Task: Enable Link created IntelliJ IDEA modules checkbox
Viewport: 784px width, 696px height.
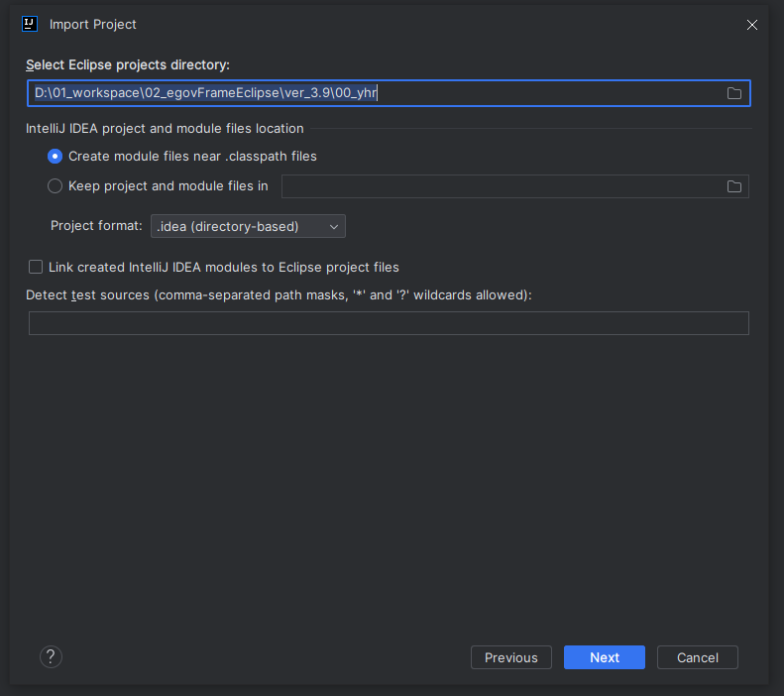Action: pyautogui.click(x=36, y=267)
